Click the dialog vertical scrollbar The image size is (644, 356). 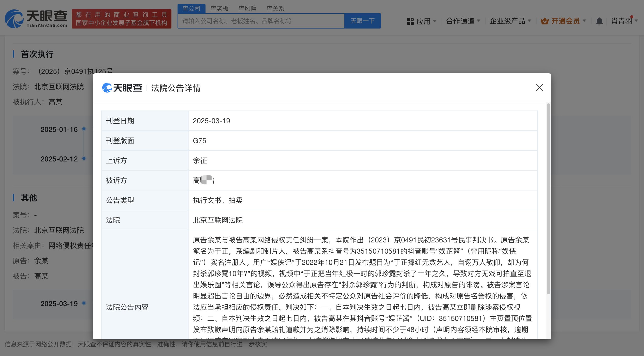click(x=548, y=199)
